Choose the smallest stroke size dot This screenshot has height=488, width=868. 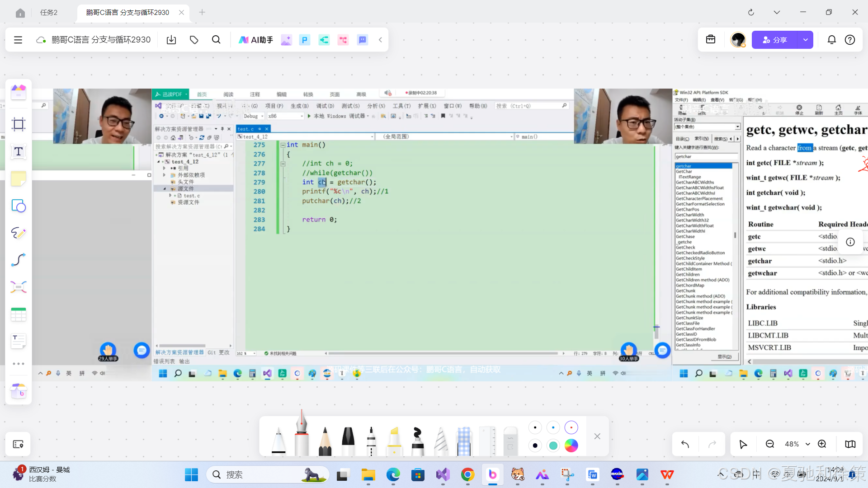tap(535, 427)
